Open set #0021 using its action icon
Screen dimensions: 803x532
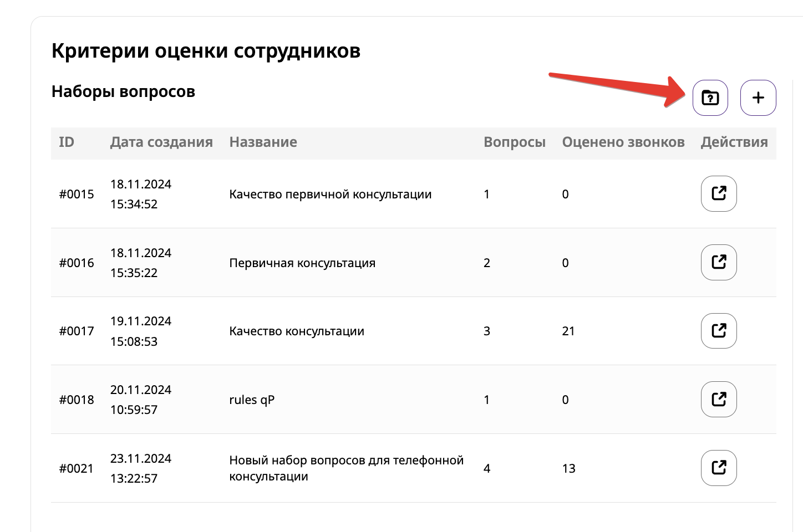(718, 468)
